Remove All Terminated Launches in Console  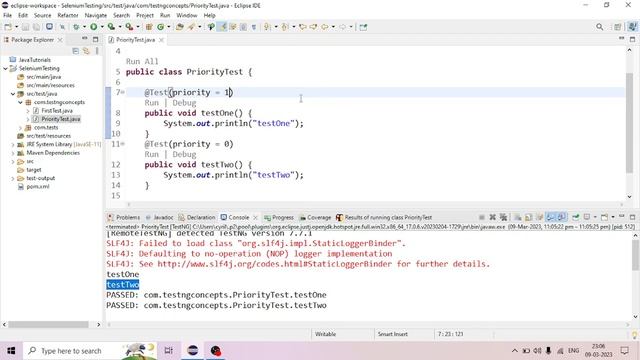click(x=503, y=217)
